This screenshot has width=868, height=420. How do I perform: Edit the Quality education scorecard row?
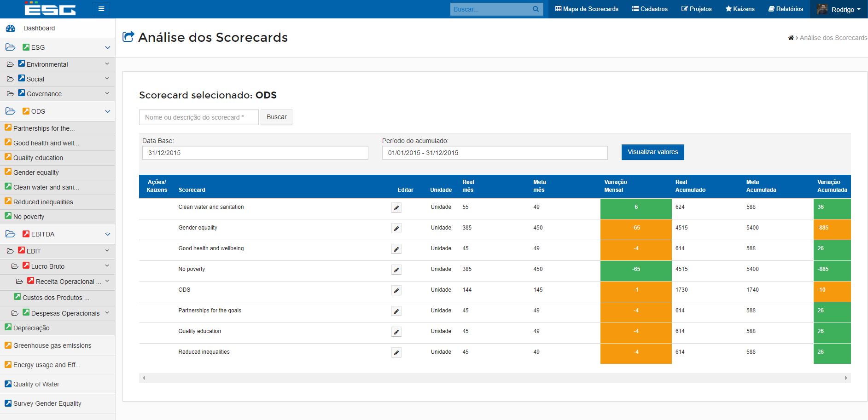(396, 332)
